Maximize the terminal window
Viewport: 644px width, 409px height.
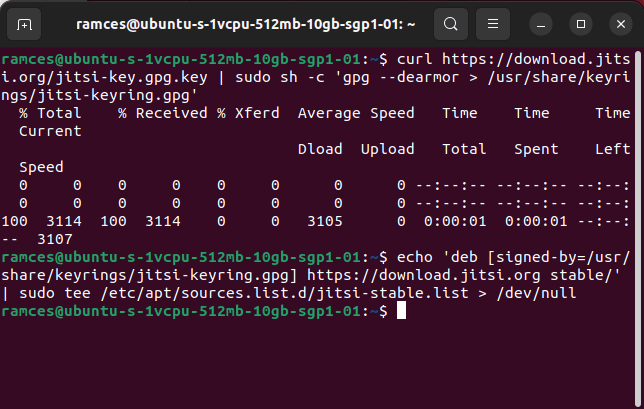point(577,23)
